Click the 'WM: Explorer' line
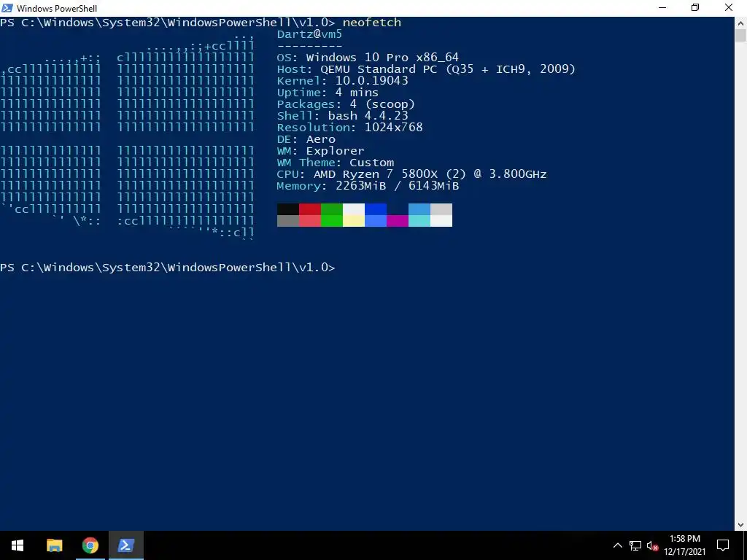 [321, 151]
